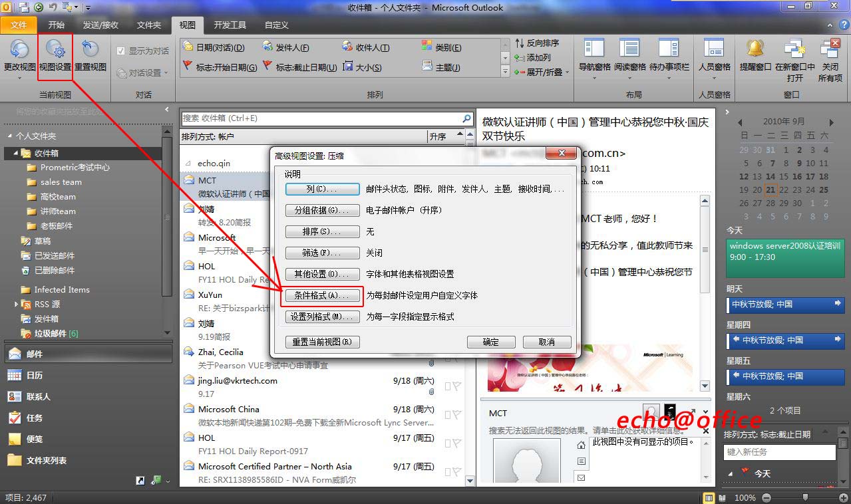The width and height of the screenshot is (851, 504).
Task: Go to previous month in calendar
Action: [740, 122]
